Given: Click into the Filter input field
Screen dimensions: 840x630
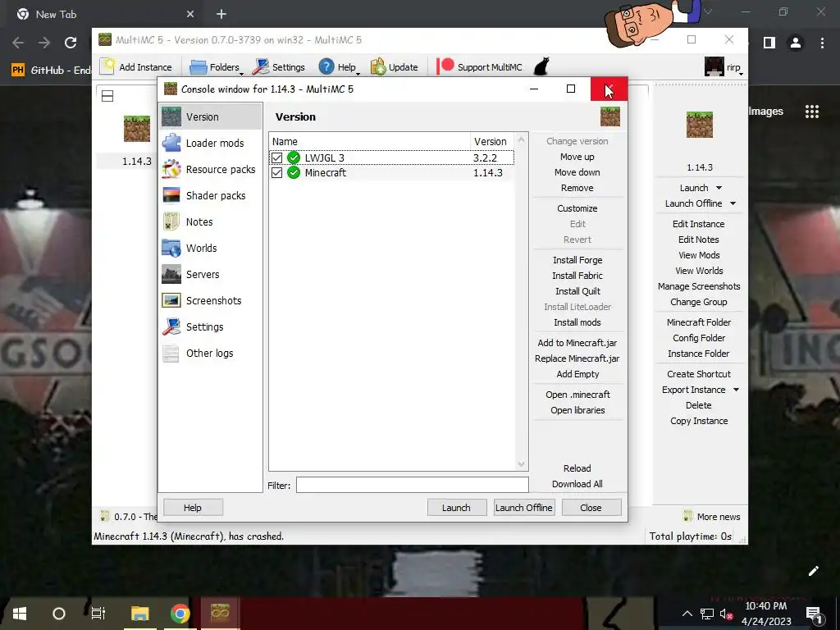Looking at the screenshot, I should (412, 485).
